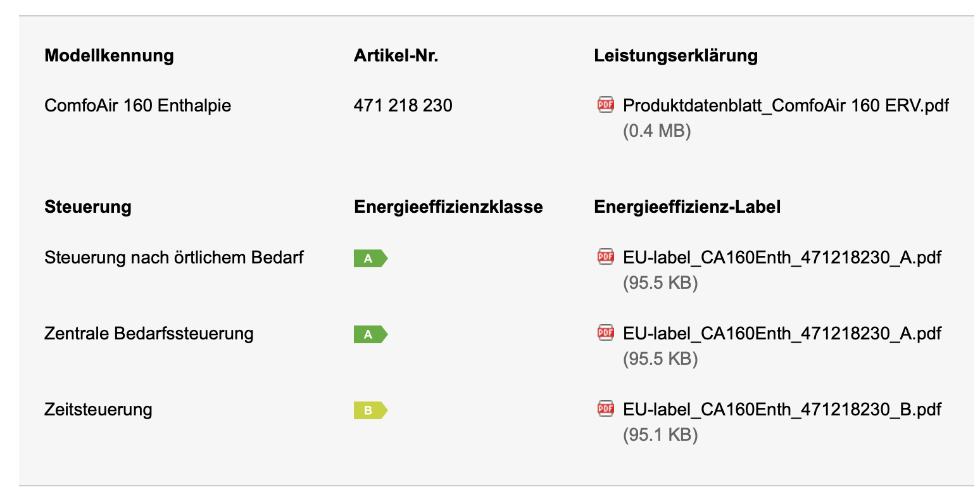Image resolution: width=980 pixels, height=499 pixels.
Task: Open EU-label A.pdf link for Zentrale Bedarfssteuerung
Action: tap(782, 333)
